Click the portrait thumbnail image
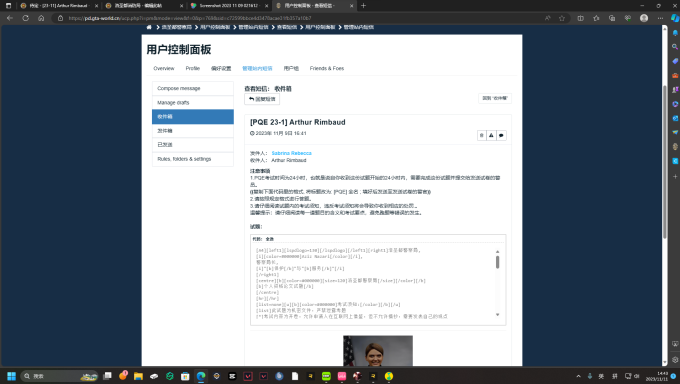Viewport: 680px width, 384px height. 378,351
